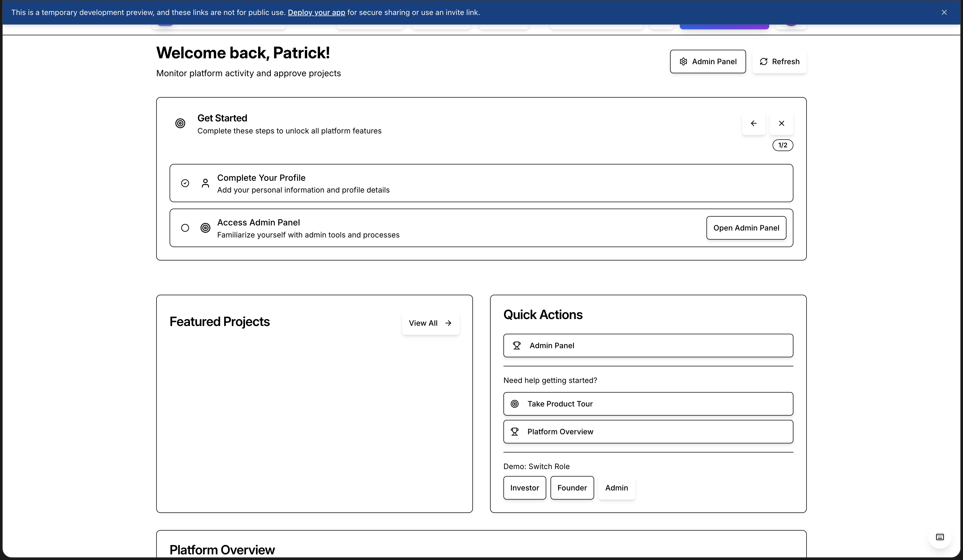963x560 pixels.
Task: Switch demo role to Founder
Action: click(x=572, y=488)
